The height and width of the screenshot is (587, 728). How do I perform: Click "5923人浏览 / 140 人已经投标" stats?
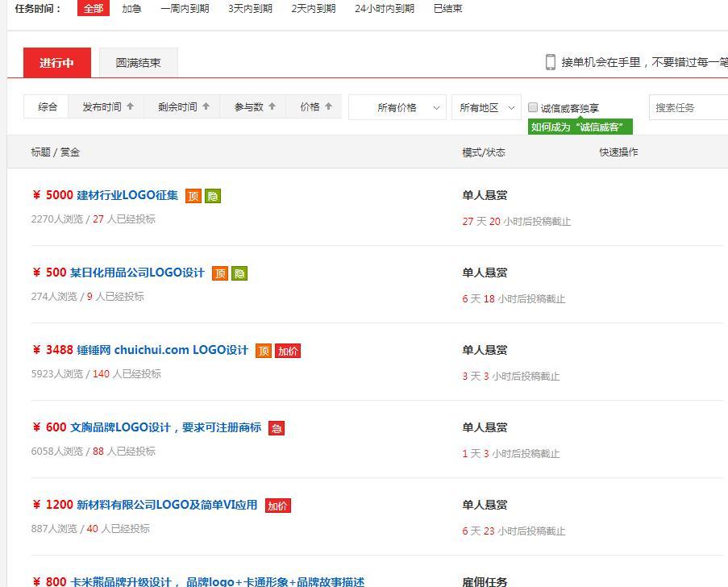(96, 374)
